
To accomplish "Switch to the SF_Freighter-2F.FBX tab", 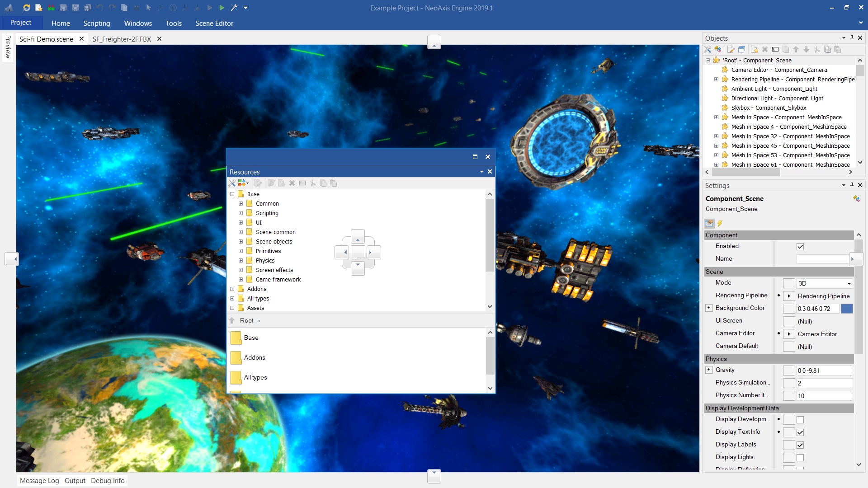I will pyautogui.click(x=122, y=39).
